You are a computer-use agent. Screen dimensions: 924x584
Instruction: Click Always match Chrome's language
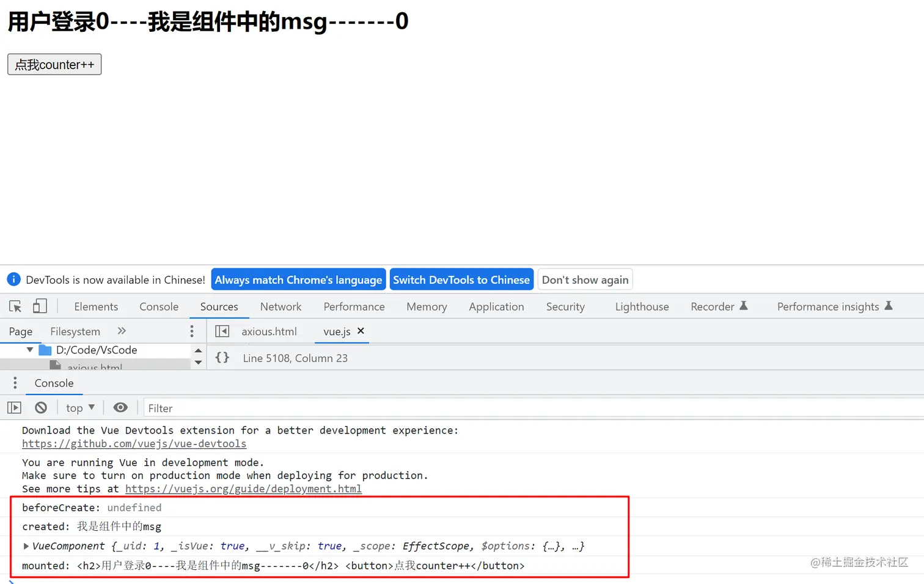coord(298,279)
